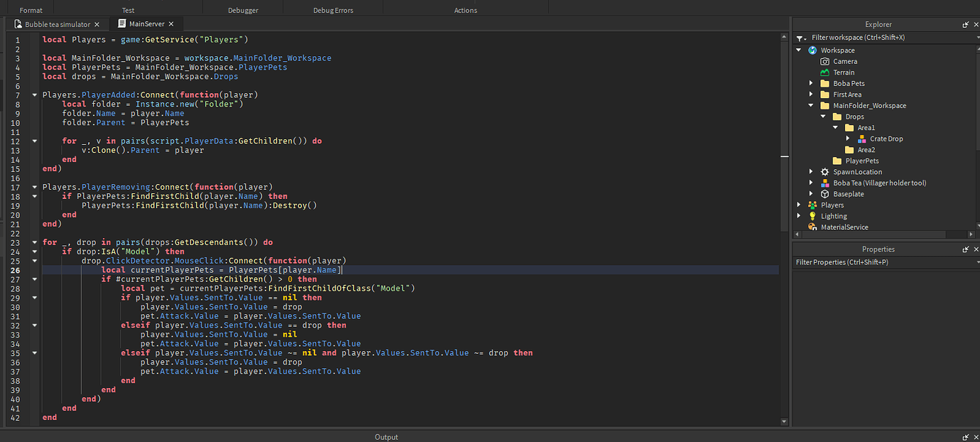Click the Terrain icon in Explorer
980x442 pixels.
coord(824,72)
